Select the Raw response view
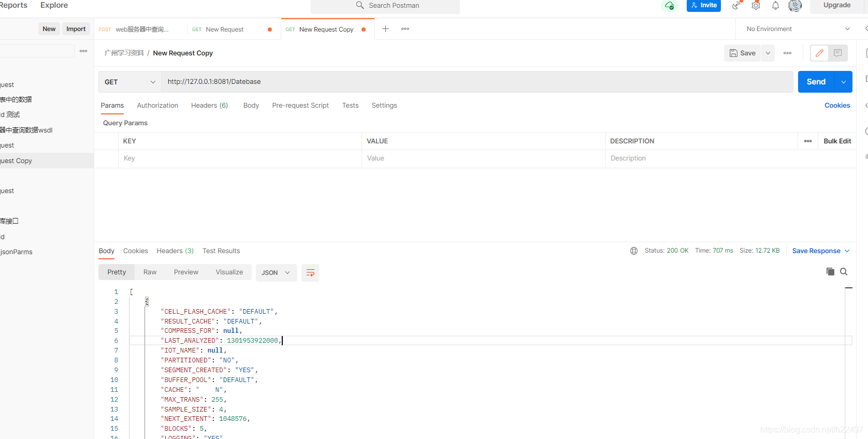The image size is (868, 439). pyautogui.click(x=150, y=272)
